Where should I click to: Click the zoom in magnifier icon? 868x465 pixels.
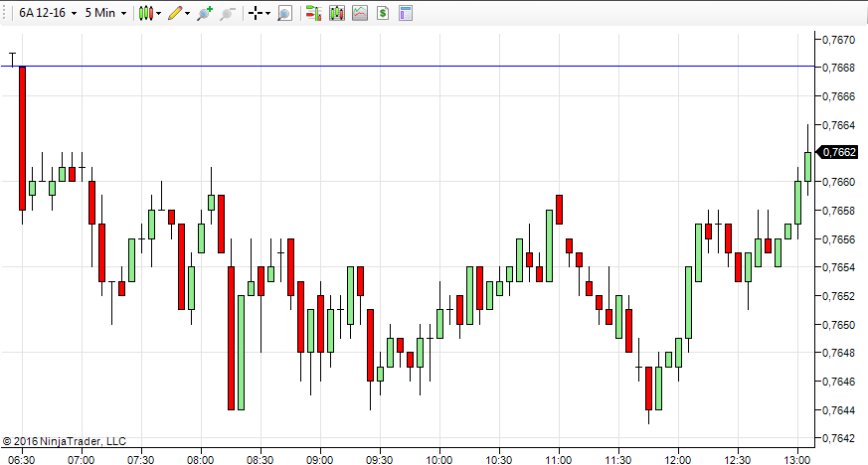[x=205, y=13]
